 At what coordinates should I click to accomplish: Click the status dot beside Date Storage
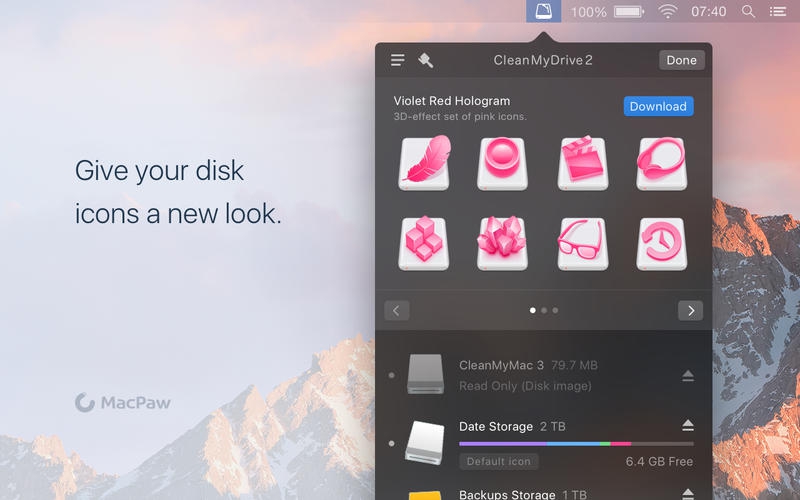click(391, 443)
